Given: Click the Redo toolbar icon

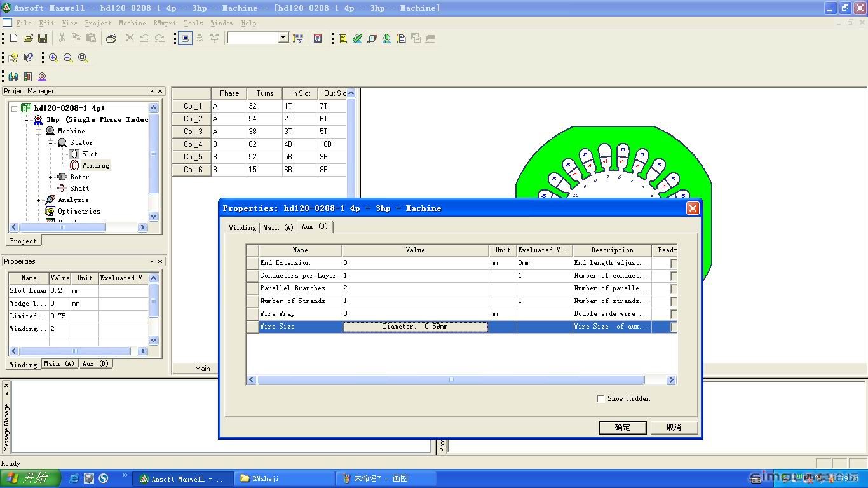Looking at the screenshot, I should tap(159, 38).
